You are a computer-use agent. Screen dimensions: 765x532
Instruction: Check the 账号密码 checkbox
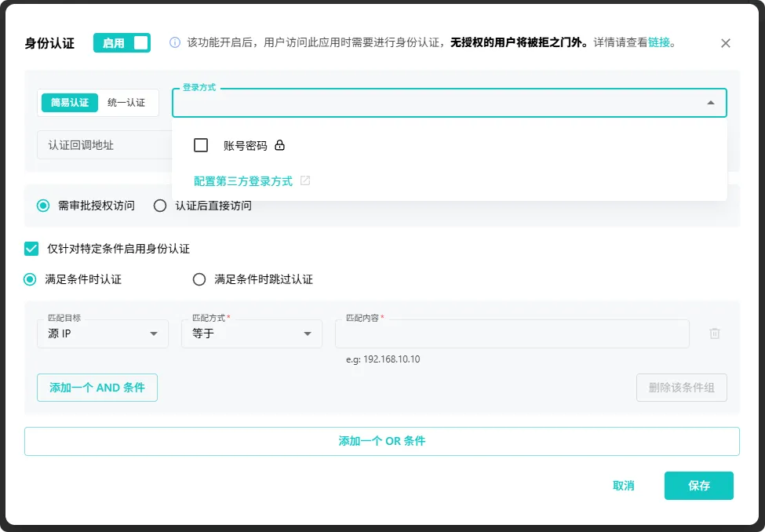click(201, 145)
